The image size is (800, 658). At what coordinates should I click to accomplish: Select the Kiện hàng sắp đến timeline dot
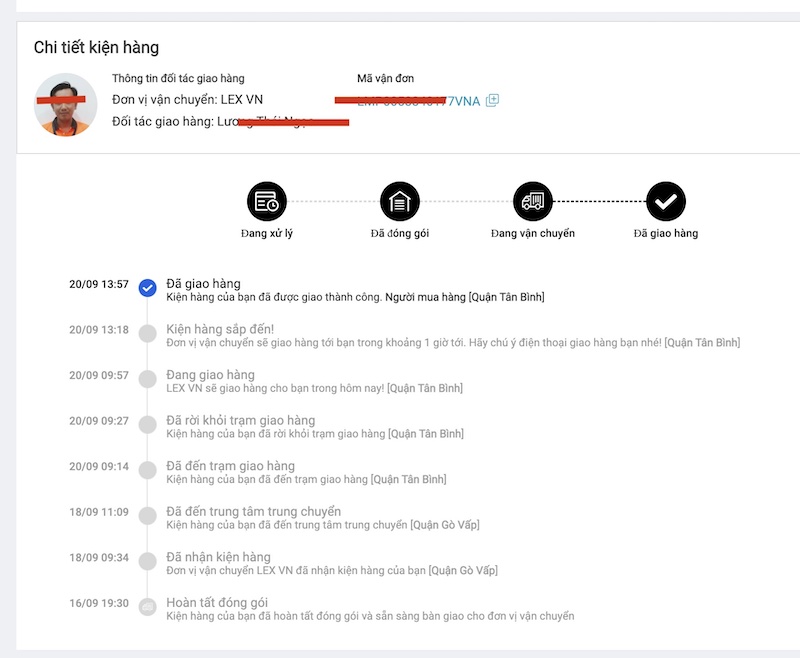pos(148,333)
